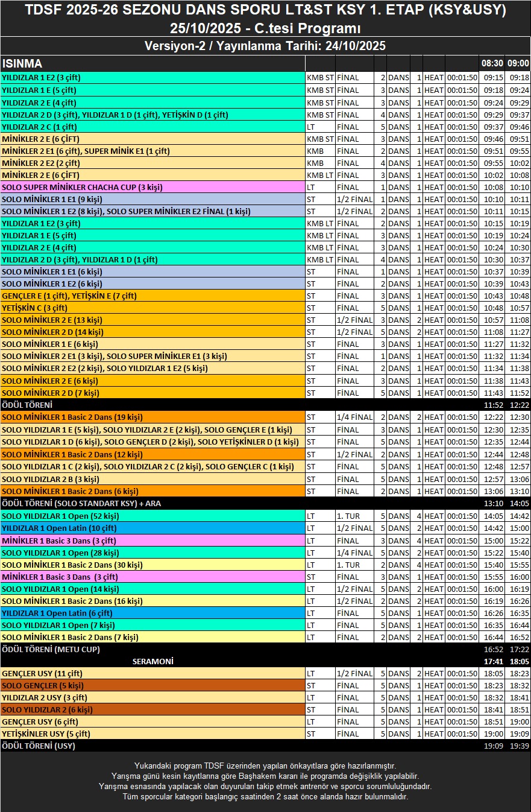
Task: Click the 08:30 start time for ISINMA
Action: click(x=492, y=63)
